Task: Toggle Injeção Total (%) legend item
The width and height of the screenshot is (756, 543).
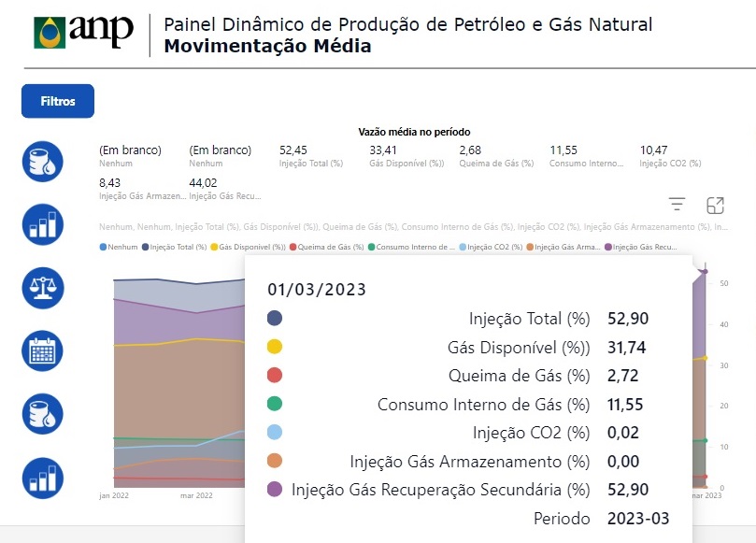Action: pos(174,247)
